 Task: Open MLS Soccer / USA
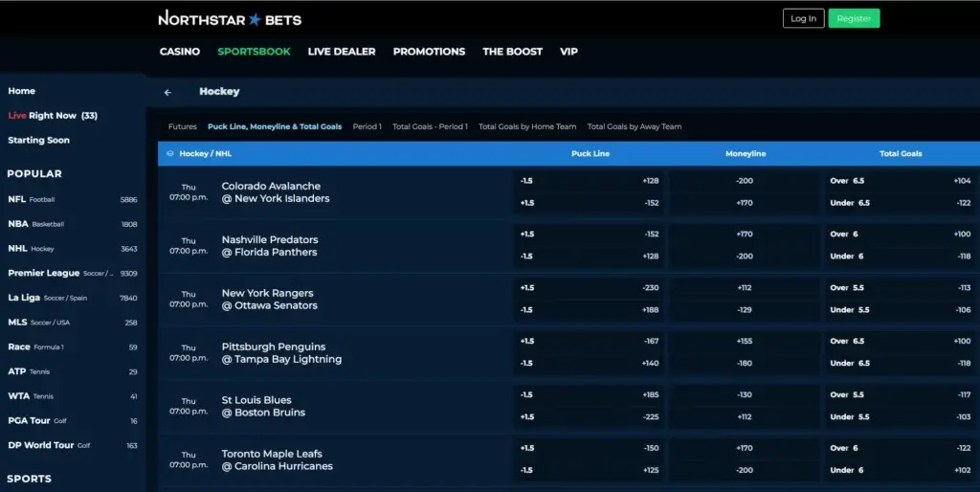pyautogui.click(x=73, y=322)
